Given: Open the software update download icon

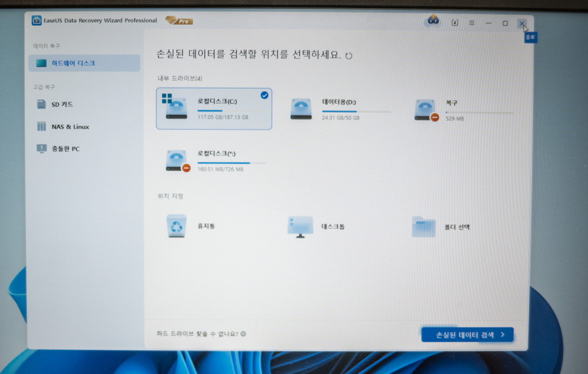Looking at the screenshot, I should coord(454,23).
